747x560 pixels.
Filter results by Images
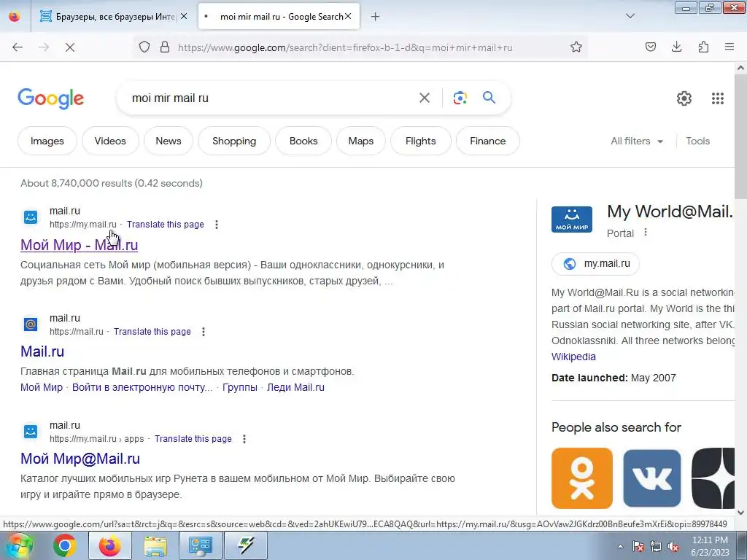[47, 141]
